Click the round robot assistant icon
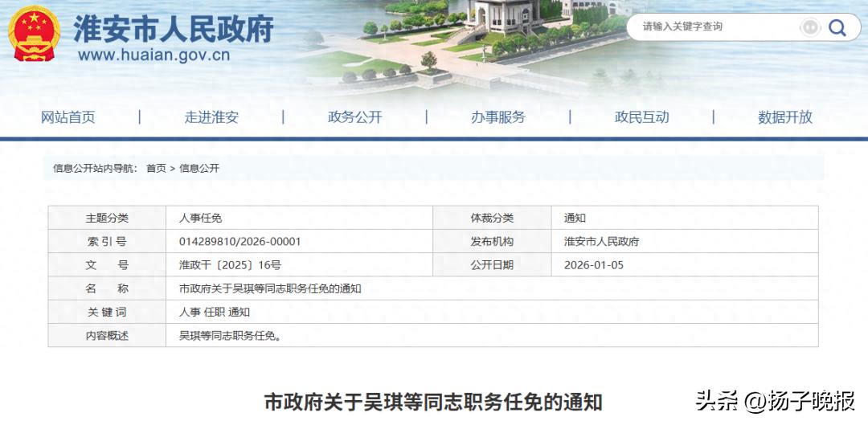The height and width of the screenshot is (425, 868). tap(809, 28)
